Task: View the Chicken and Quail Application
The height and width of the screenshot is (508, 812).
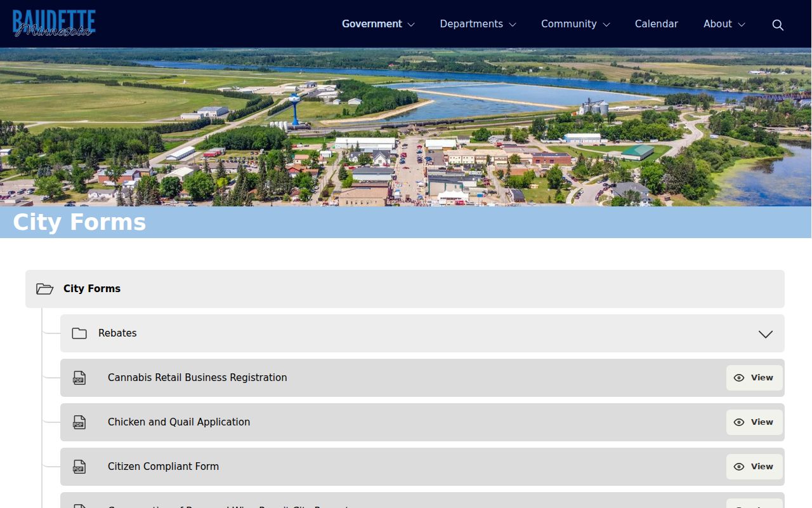Action: [x=754, y=422]
